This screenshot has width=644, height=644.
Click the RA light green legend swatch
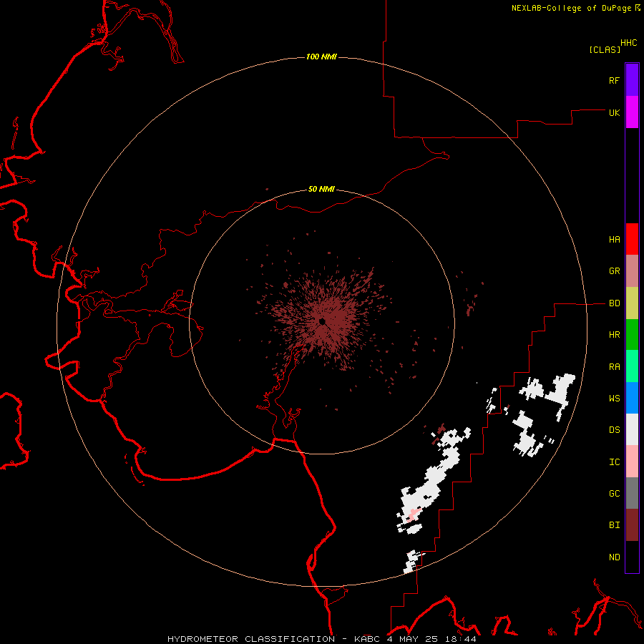click(x=632, y=366)
